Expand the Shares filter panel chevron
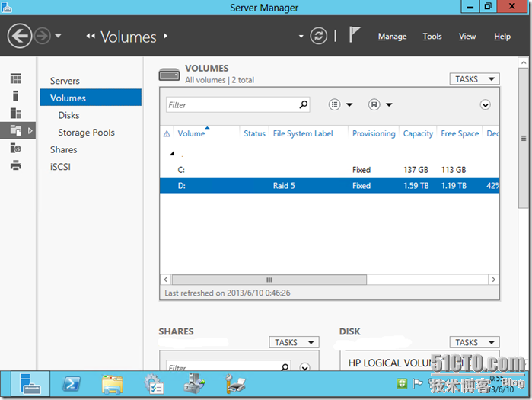The width and height of the screenshot is (532, 400). tap(304, 367)
